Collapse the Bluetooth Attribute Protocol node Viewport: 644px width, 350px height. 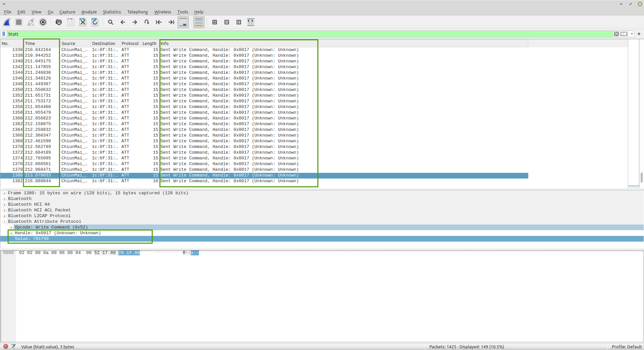tap(4, 221)
